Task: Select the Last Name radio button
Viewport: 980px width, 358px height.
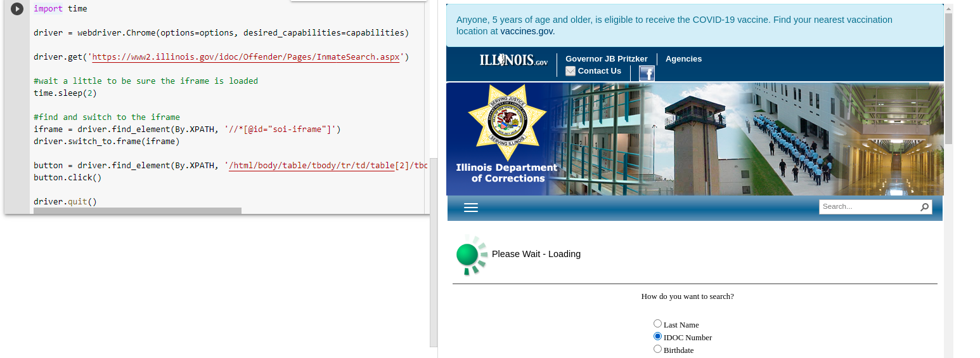Action: (x=657, y=324)
